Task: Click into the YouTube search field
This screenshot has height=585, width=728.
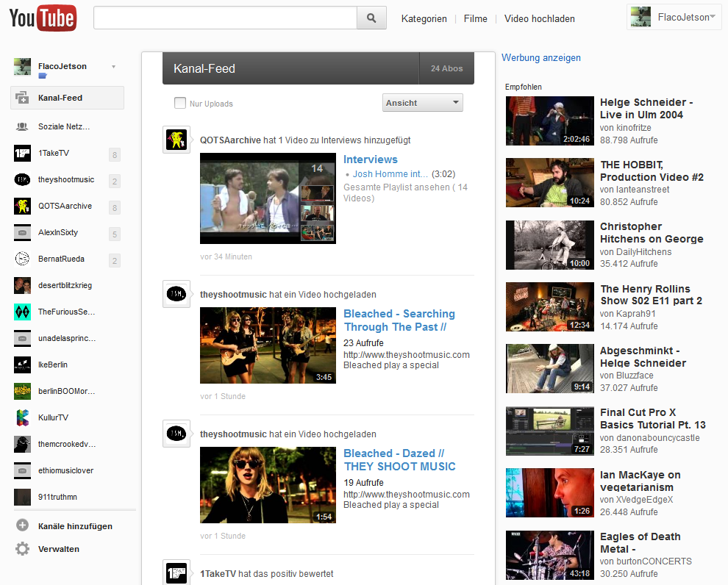Action: (225, 18)
